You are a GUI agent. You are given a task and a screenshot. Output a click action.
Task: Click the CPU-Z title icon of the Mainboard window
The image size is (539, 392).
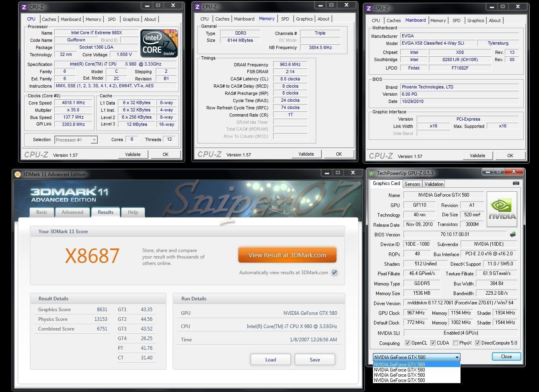click(x=368, y=8)
